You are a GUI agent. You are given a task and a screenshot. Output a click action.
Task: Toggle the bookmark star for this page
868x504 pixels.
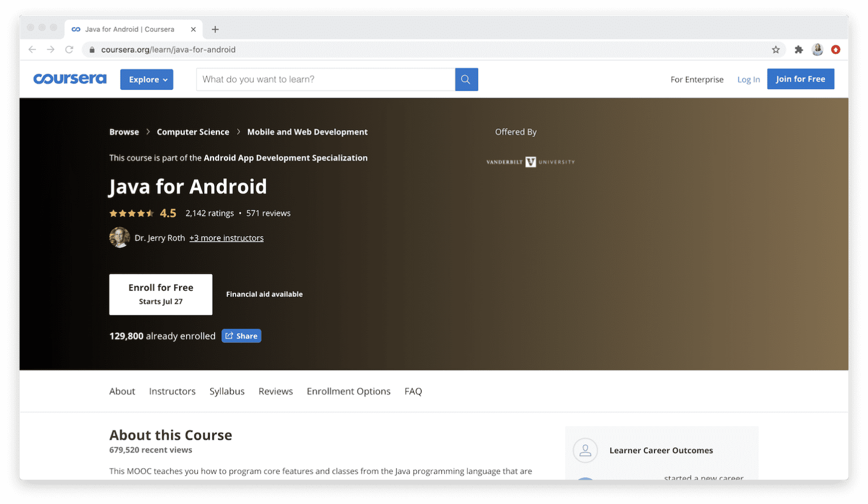pyautogui.click(x=776, y=49)
